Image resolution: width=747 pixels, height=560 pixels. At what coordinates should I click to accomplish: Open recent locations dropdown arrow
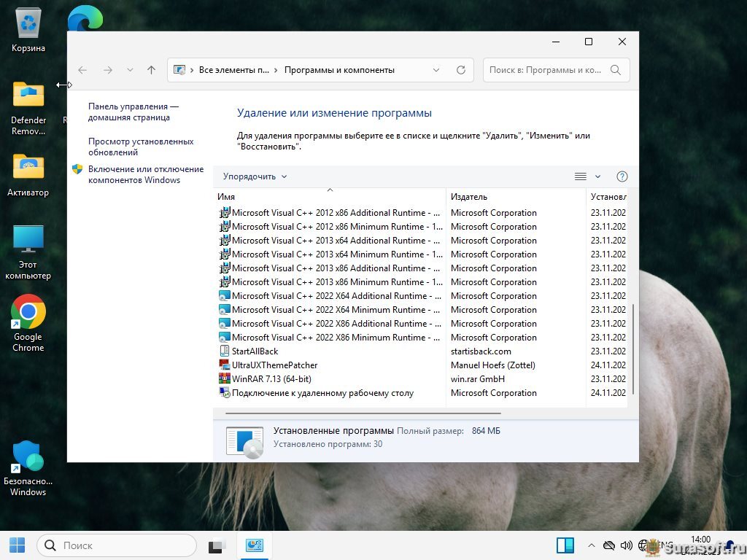point(130,70)
